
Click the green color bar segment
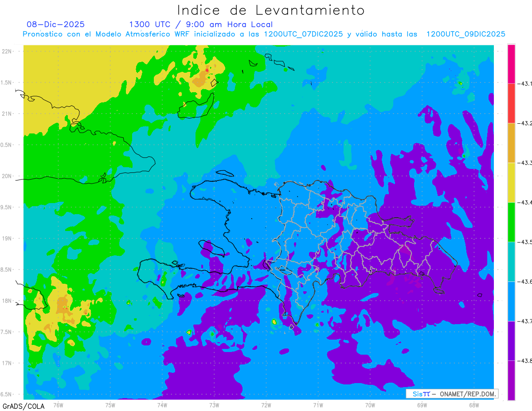(x=511, y=222)
